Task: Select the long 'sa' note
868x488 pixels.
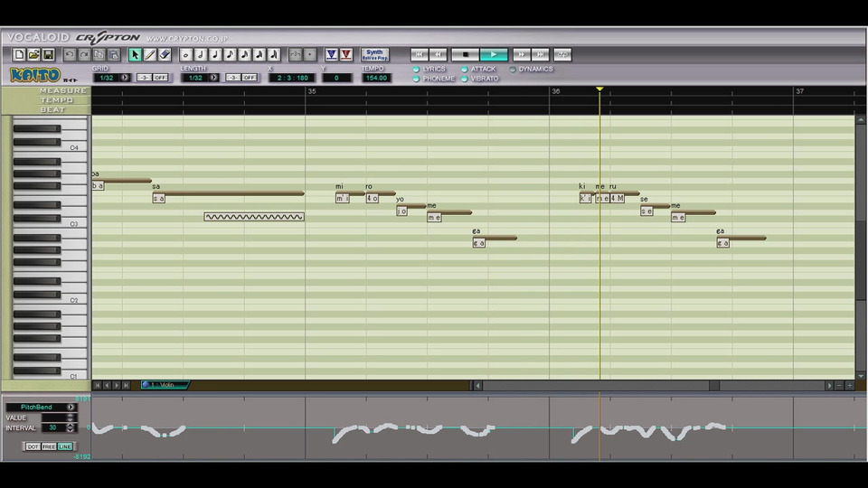Action: pyautogui.click(x=229, y=193)
